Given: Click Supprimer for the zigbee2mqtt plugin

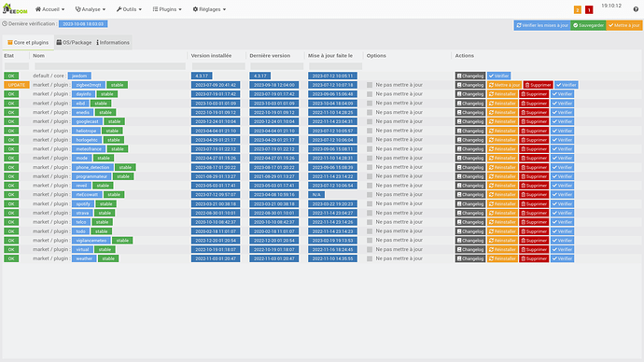Looking at the screenshot, I should coord(538,85).
